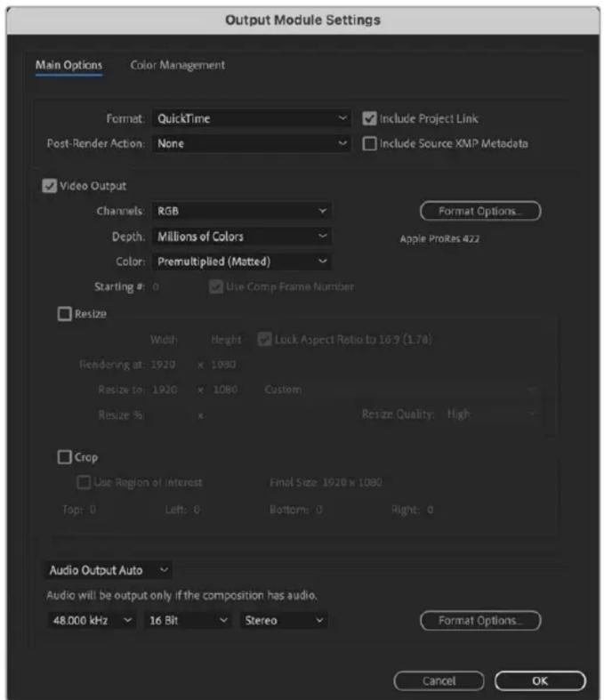
Task: Open the Custom resize preset dropdown
Action: click(x=399, y=390)
